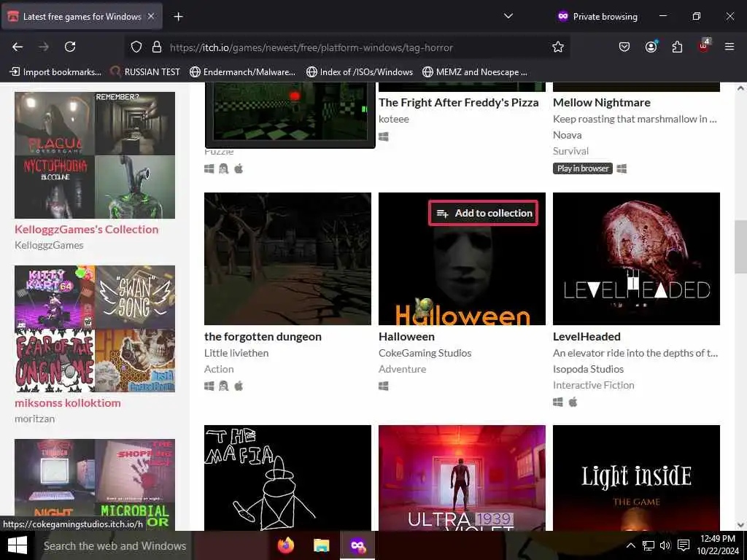Open the extensions puzzle icon
The height and width of the screenshot is (560, 747).
coord(677,47)
